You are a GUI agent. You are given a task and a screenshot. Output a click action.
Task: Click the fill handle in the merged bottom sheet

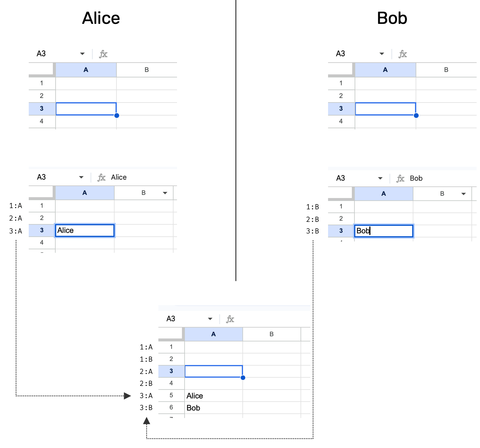pyautogui.click(x=243, y=378)
